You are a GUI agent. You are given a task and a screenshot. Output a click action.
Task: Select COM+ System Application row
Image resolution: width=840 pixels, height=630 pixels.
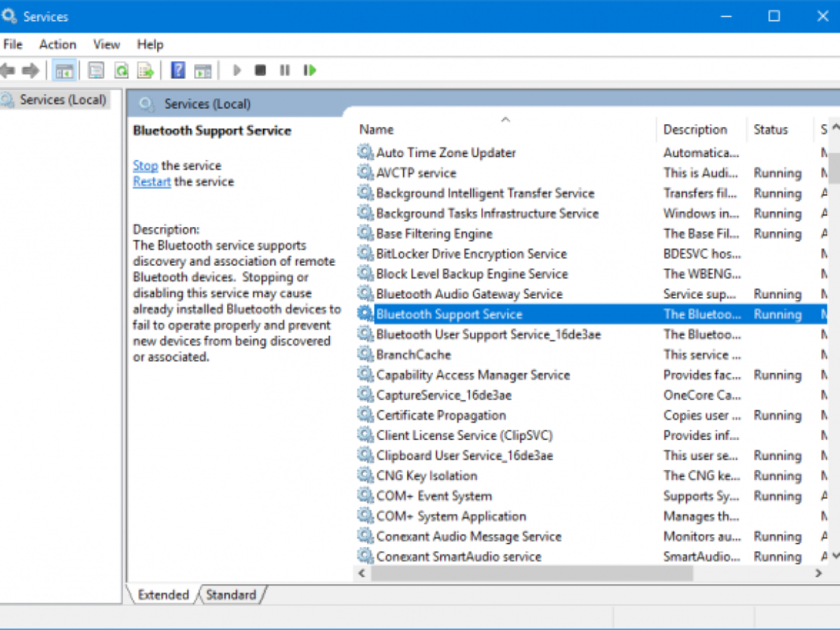pyautogui.click(x=592, y=517)
